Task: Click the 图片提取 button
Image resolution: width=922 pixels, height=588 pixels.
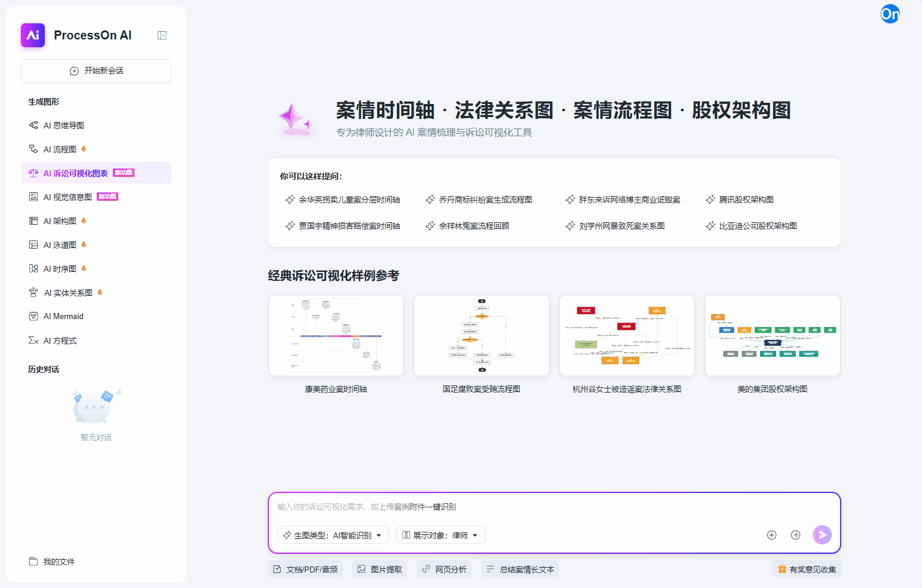Action: [x=379, y=569]
